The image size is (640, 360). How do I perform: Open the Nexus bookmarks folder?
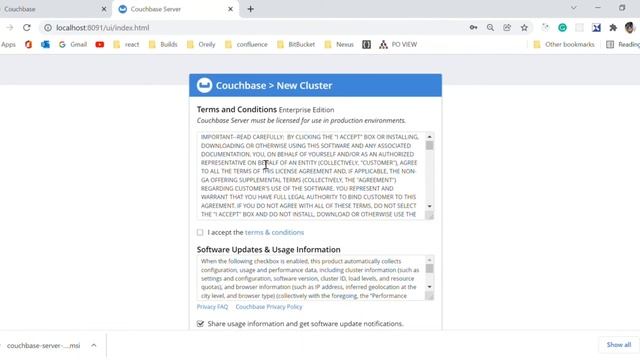click(339, 44)
